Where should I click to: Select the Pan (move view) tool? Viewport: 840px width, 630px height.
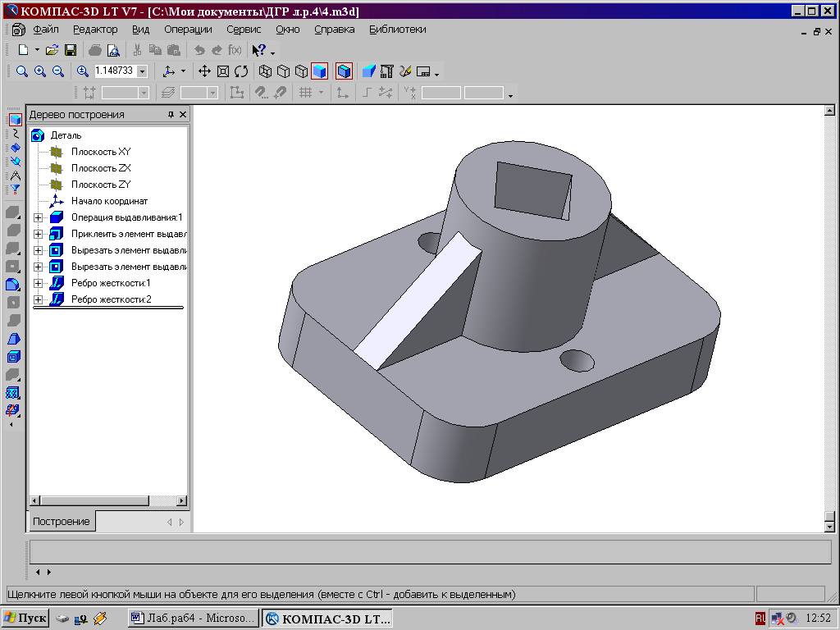pyautogui.click(x=205, y=71)
